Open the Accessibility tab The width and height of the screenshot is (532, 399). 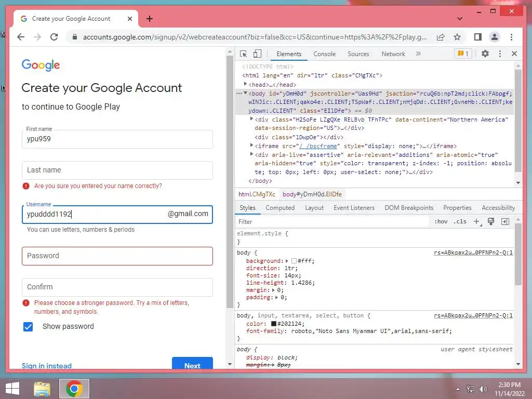tap(498, 208)
